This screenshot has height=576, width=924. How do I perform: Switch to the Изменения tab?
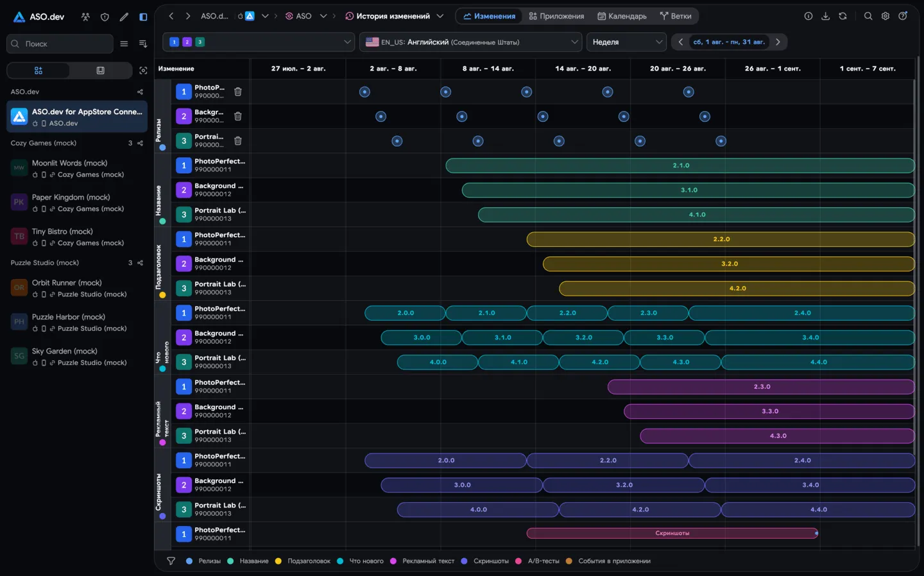tap(489, 16)
